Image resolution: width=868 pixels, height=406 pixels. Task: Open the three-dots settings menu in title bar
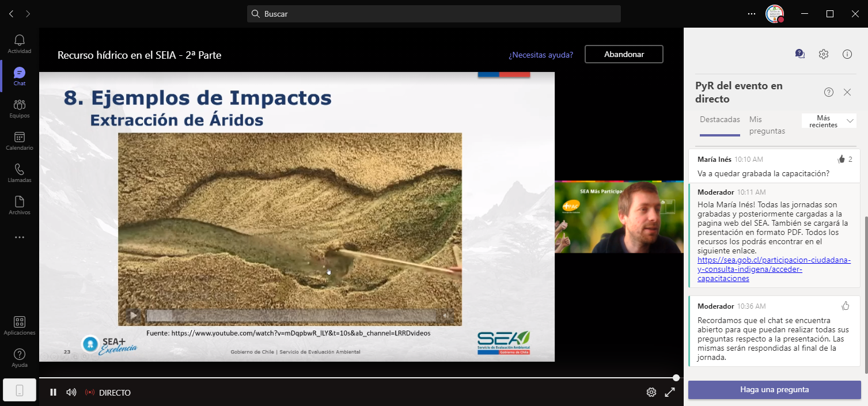(751, 14)
